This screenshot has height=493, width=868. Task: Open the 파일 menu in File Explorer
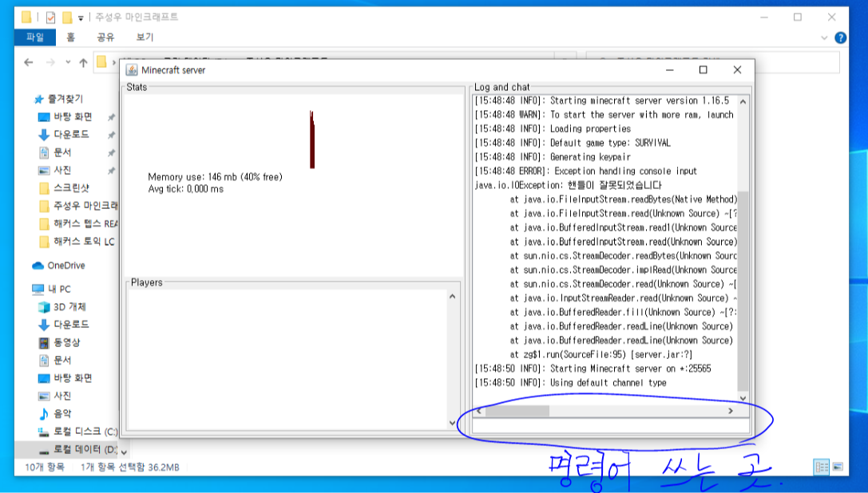click(35, 37)
